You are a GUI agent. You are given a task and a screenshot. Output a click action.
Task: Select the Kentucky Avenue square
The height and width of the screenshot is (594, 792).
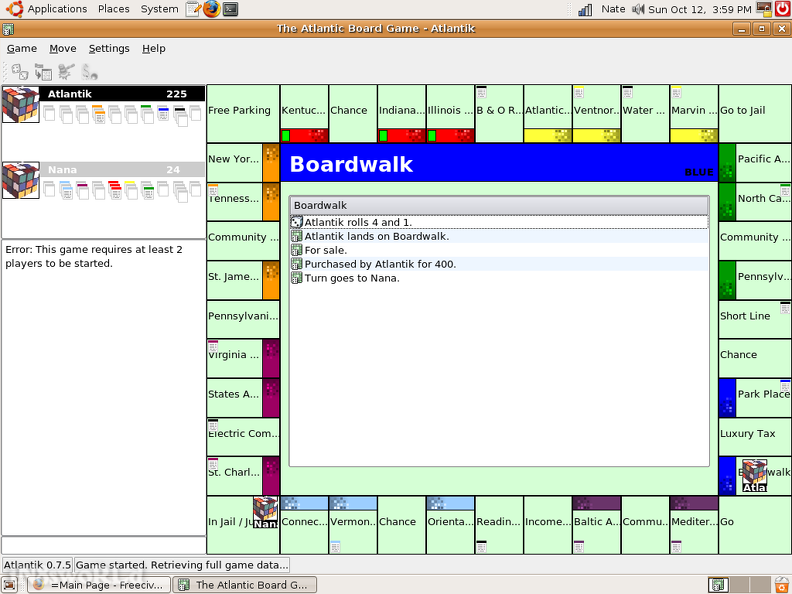point(304,114)
